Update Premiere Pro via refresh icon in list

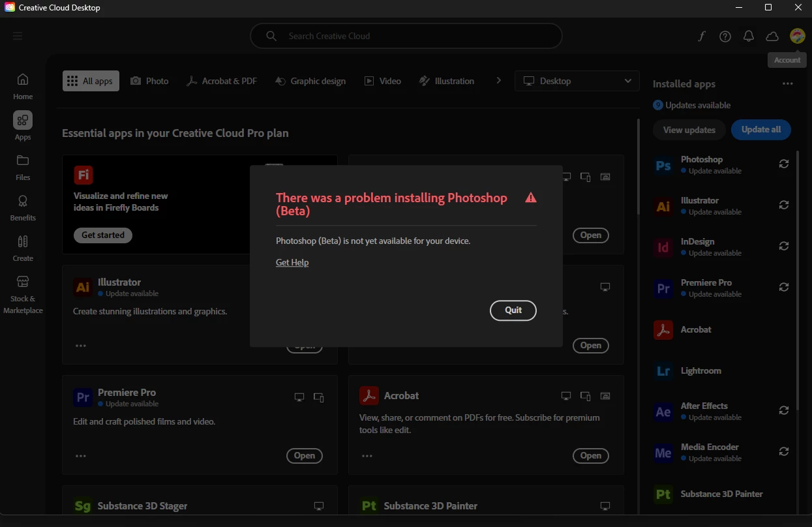pos(784,288)
